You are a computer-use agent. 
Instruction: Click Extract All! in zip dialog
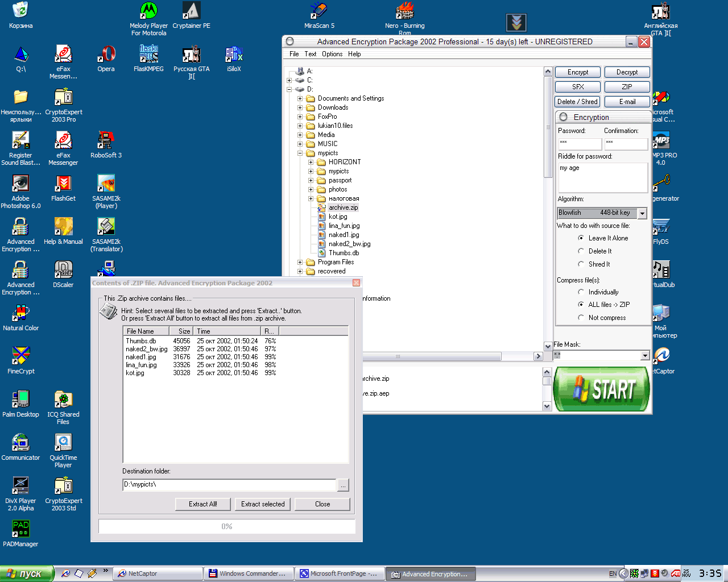coord(203,504)
